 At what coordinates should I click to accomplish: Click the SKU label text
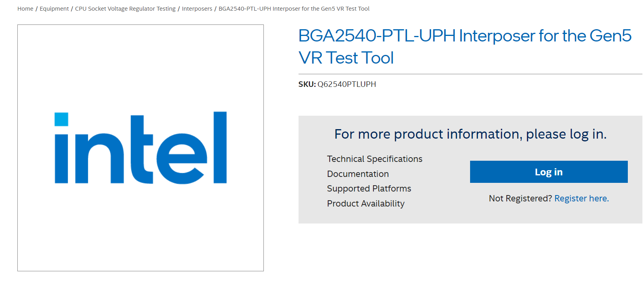[x=307, y=84]
